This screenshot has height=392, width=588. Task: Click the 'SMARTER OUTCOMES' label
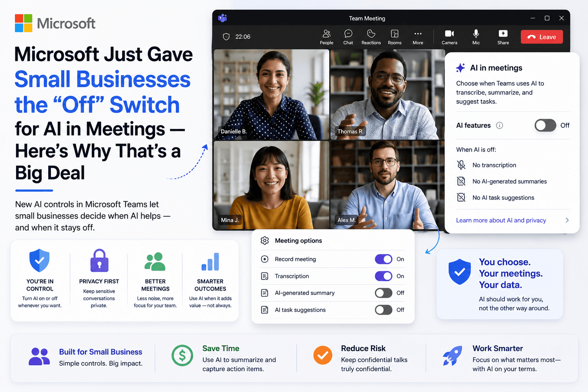coord(210,285)
